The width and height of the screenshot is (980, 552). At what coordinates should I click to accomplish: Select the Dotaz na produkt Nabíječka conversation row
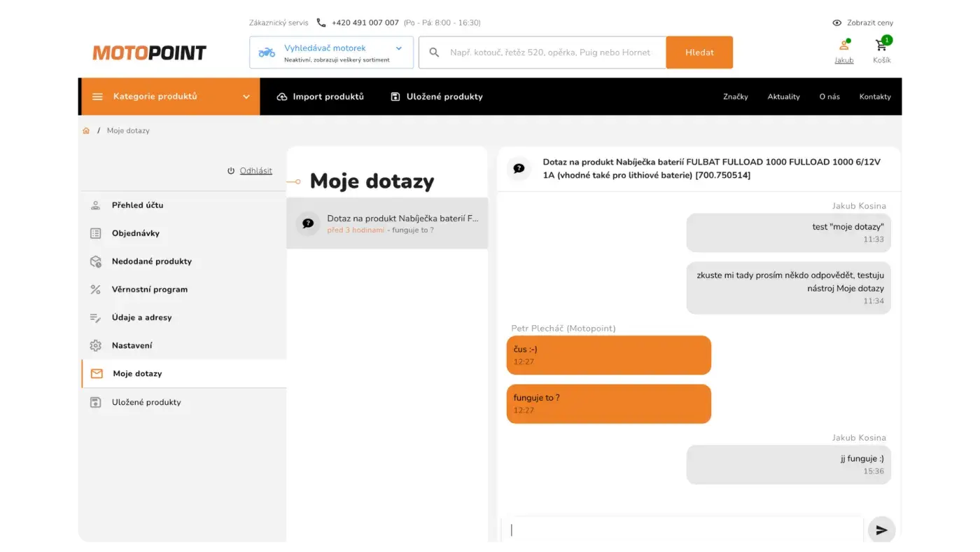pos(387,223)
